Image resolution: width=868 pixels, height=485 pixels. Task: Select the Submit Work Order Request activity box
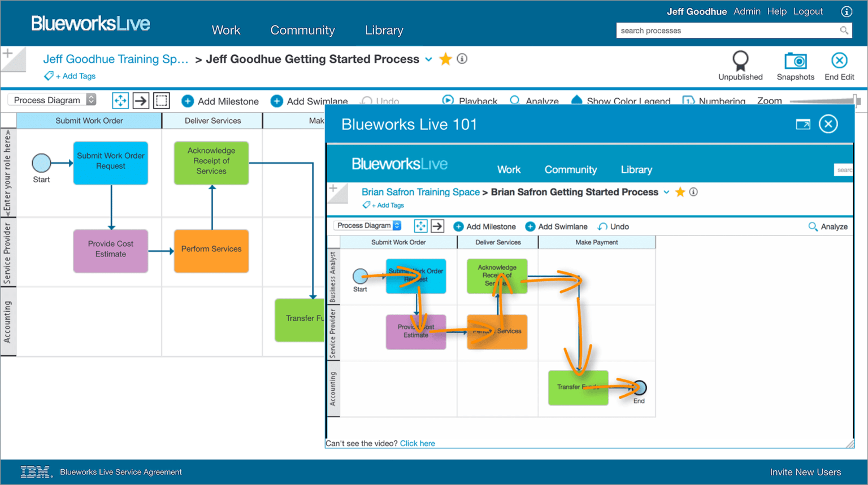point(111,163)
